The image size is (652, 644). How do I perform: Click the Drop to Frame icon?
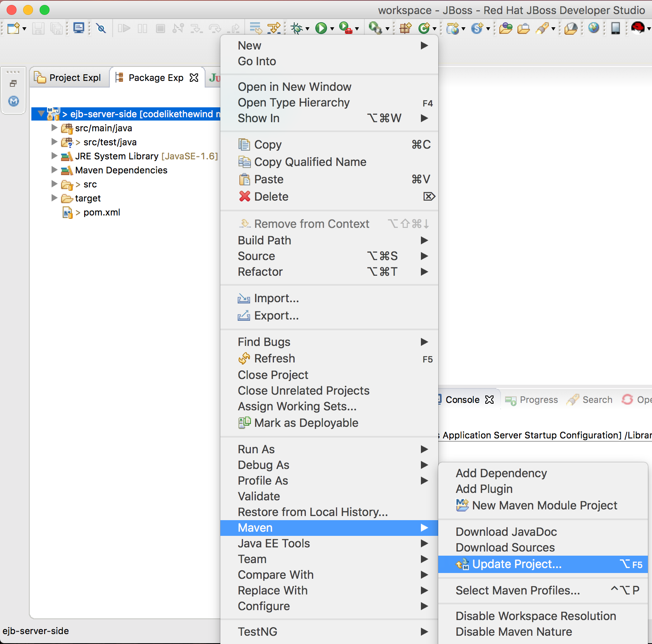click(255, 28)
